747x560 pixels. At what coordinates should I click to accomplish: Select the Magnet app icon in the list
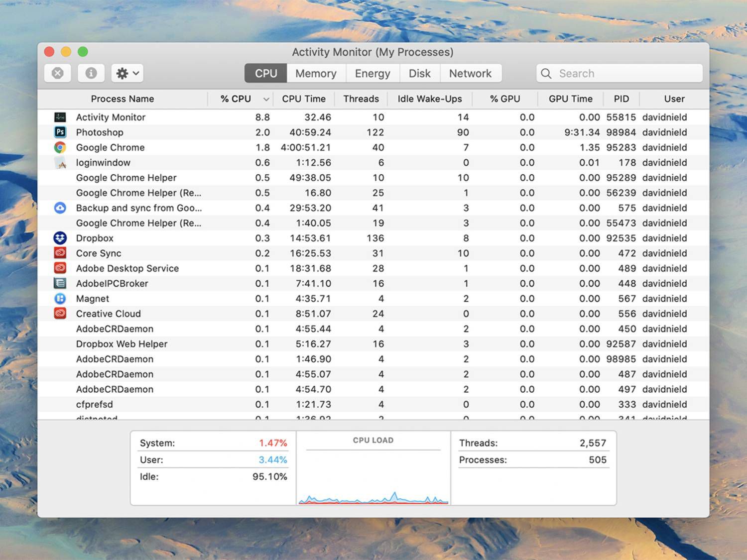click(60, 298)
